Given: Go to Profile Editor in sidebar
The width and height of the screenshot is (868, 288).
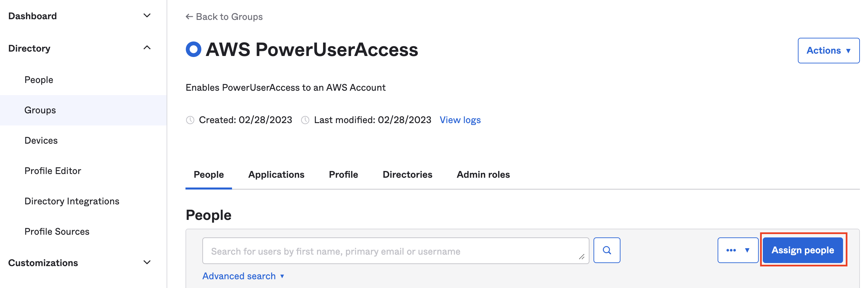Looking at the screenshot, I should coord(53,171).
